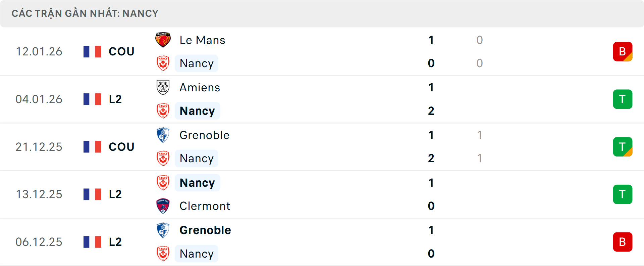This screenshot has height=266, width=644.
Task: Click Grenoble crest in 21.12.25 match
Action: pyautogui.click(x=163, y=135)
